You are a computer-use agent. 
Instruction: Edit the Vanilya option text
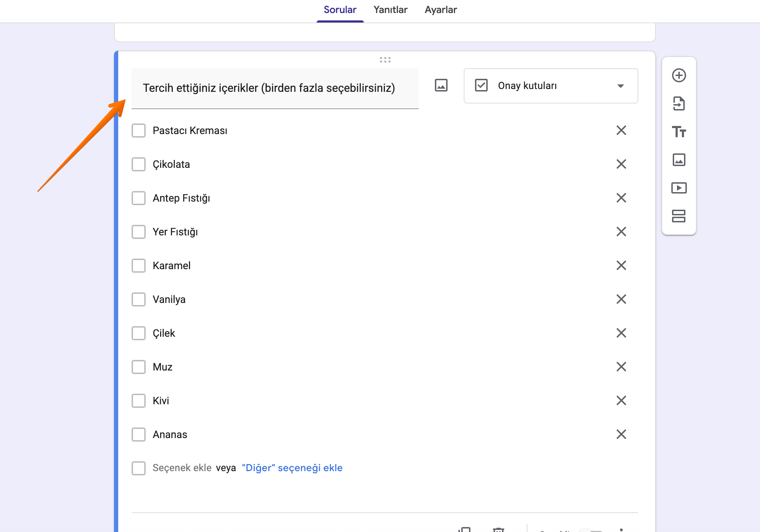(169, 299)
